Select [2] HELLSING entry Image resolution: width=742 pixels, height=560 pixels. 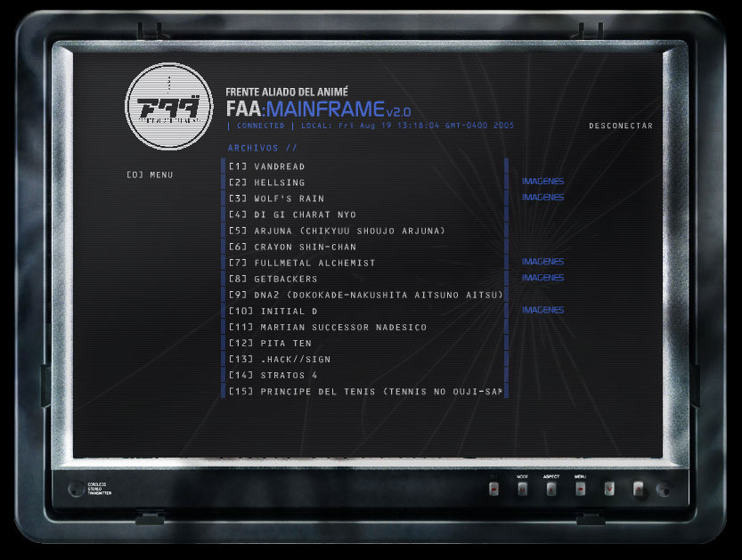(x=267, y=183)
